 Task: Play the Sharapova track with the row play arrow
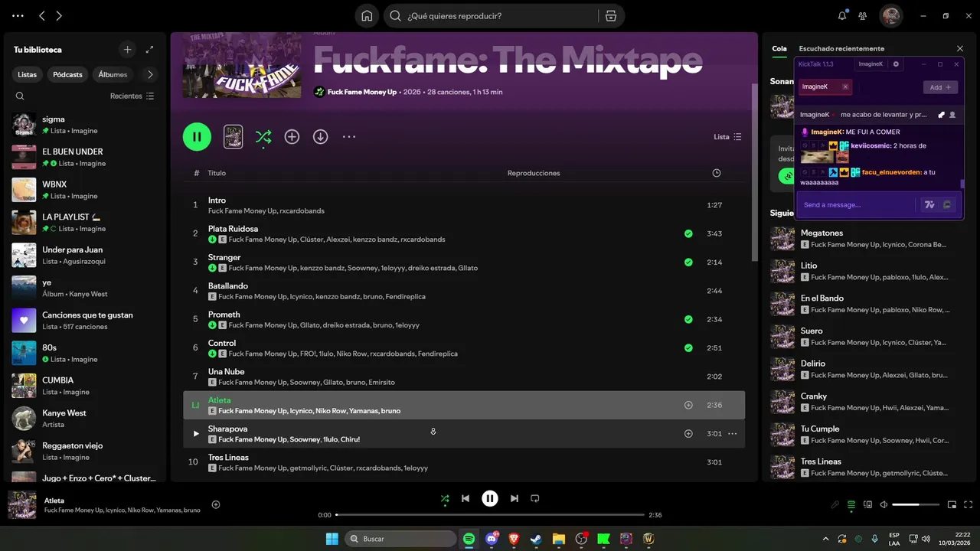196,433
